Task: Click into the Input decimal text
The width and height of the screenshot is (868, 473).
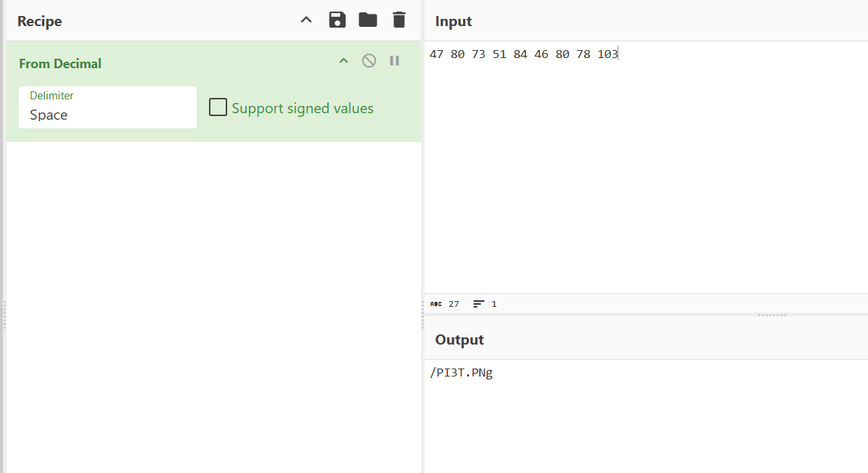Action: [x=523, y=54]
